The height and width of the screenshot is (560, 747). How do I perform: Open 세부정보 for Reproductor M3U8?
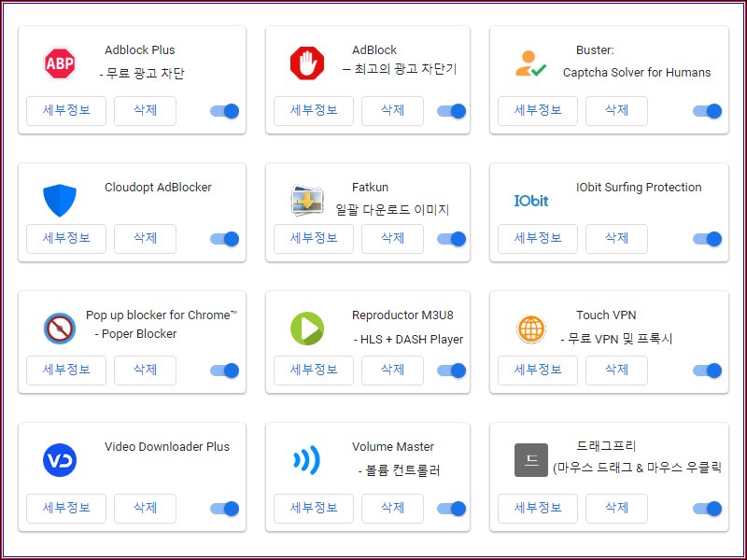[314, 371]
